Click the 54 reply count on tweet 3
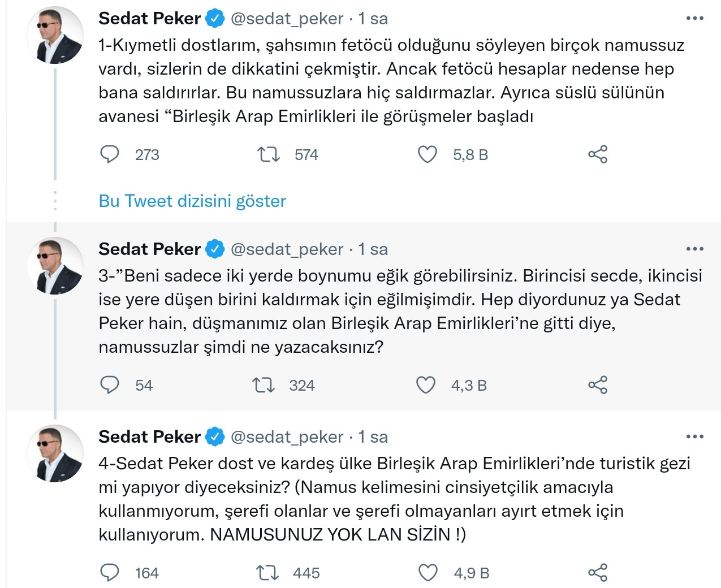The width and height of the screenshot is (721, 588). point(144,385)
